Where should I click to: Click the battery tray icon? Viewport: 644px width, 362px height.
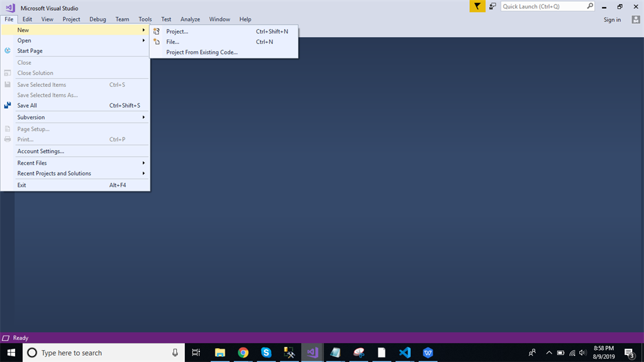coord(560,353)
